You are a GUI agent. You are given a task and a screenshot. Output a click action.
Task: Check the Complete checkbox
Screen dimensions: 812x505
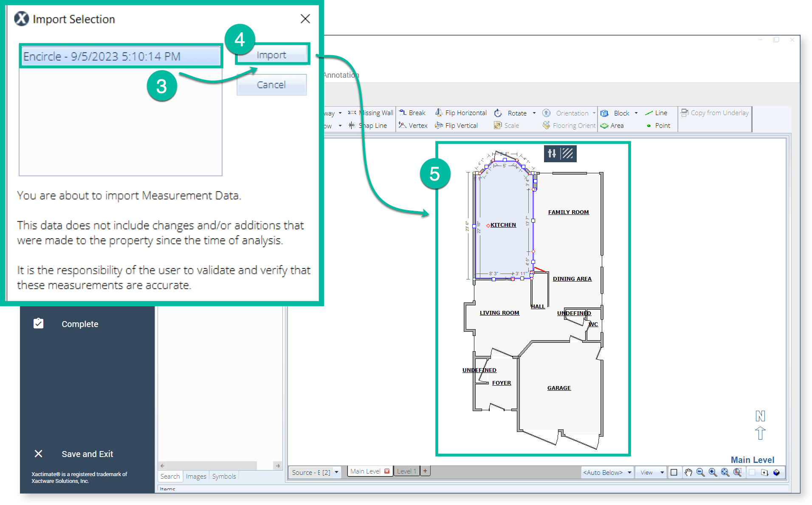pyautogui.click(x=38, y=323)
